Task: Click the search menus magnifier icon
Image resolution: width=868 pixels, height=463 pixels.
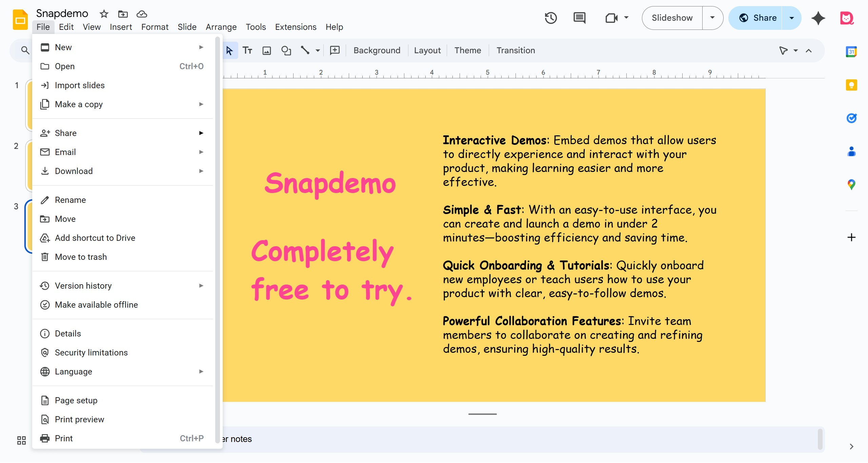Action: pyautogui.click(x=25, y=50)
